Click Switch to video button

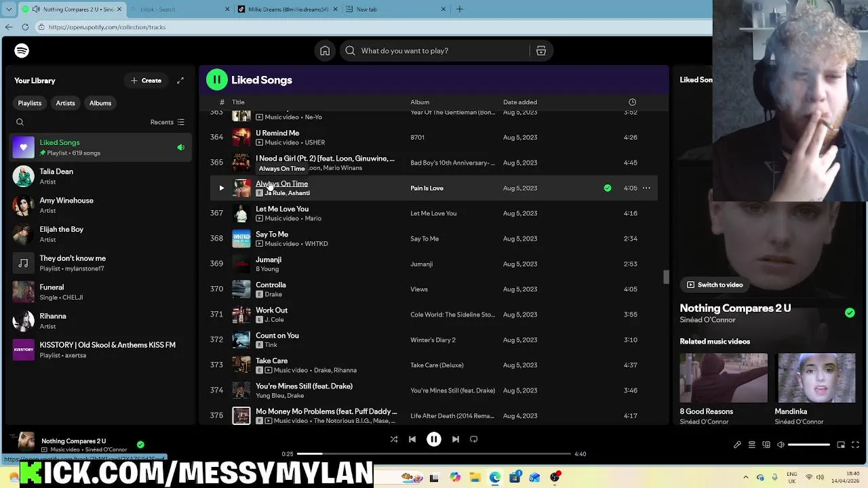click(x=715, y=285)
